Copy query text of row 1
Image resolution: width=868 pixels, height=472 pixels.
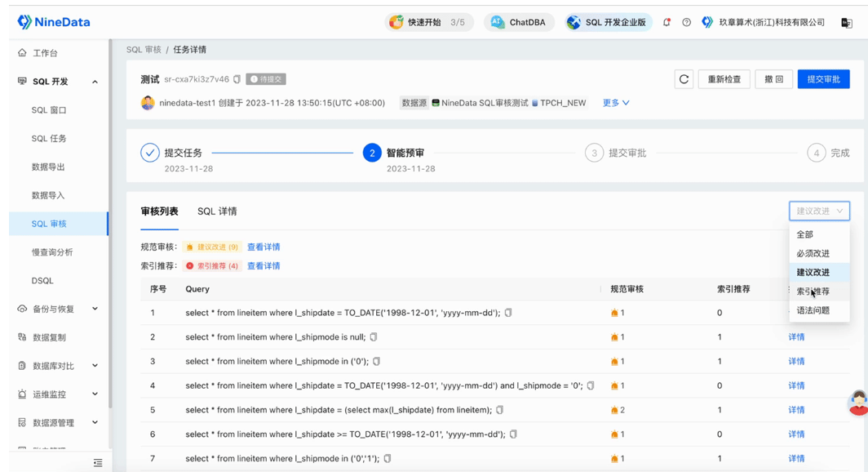[x=508, y=313]
